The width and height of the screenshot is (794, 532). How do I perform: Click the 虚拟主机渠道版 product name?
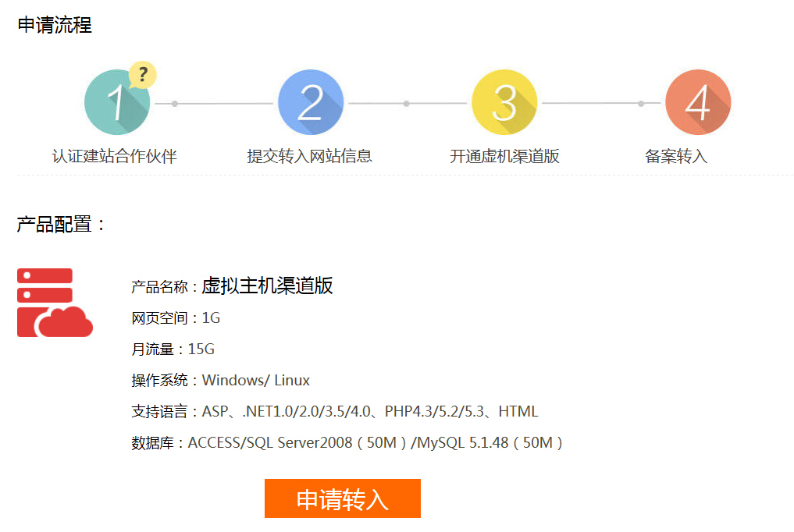point(267,286)
